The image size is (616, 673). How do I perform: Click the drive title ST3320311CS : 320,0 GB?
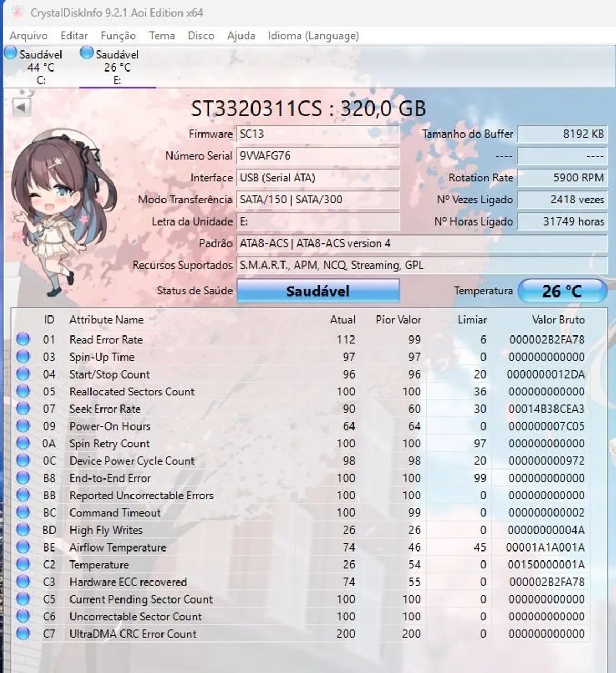(x=308, y=108)
